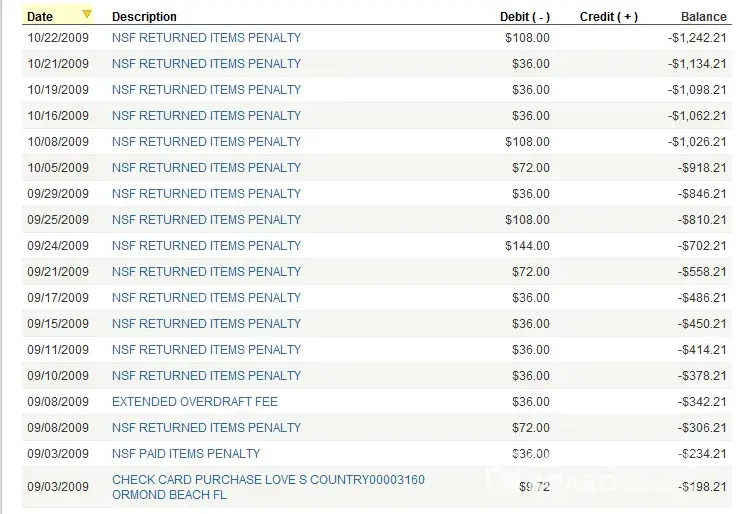Screen dimensions: 747x514
Task: Open the 10/21/2009 NSF Returned Items Penalty
Action: point(206,64)
